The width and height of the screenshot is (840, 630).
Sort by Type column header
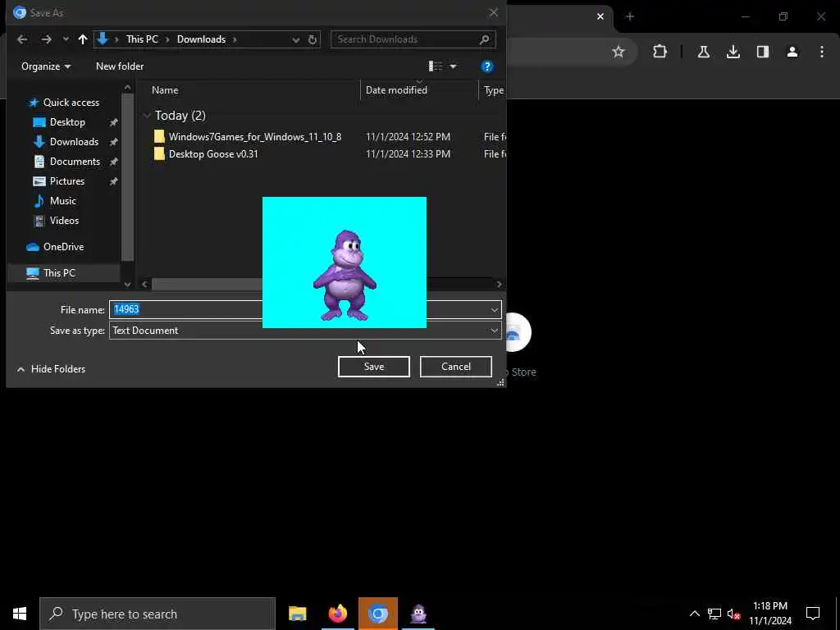click(x=493, y=90)
